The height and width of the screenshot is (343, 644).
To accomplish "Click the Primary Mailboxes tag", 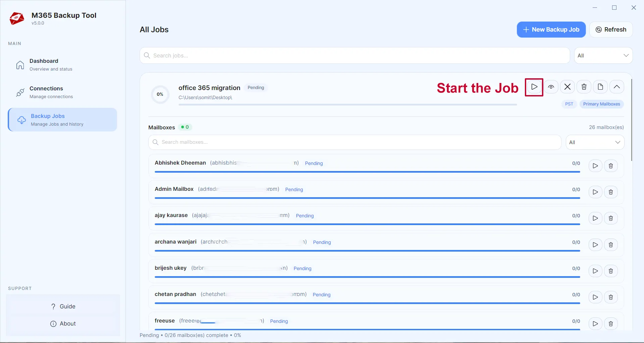I will 602,104.
